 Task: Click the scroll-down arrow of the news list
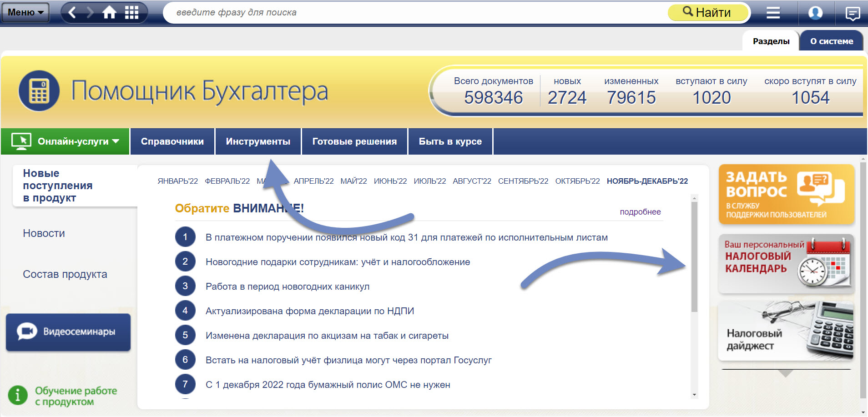tap(694, 395)
